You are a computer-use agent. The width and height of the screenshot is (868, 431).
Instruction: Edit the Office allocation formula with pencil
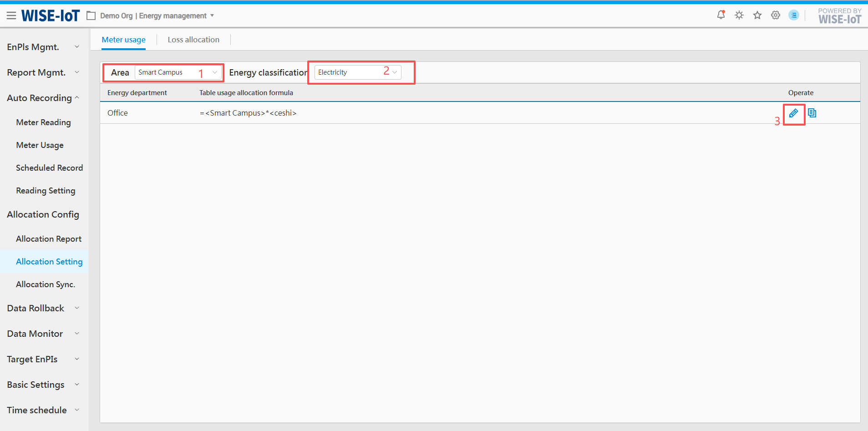point(793,113)
